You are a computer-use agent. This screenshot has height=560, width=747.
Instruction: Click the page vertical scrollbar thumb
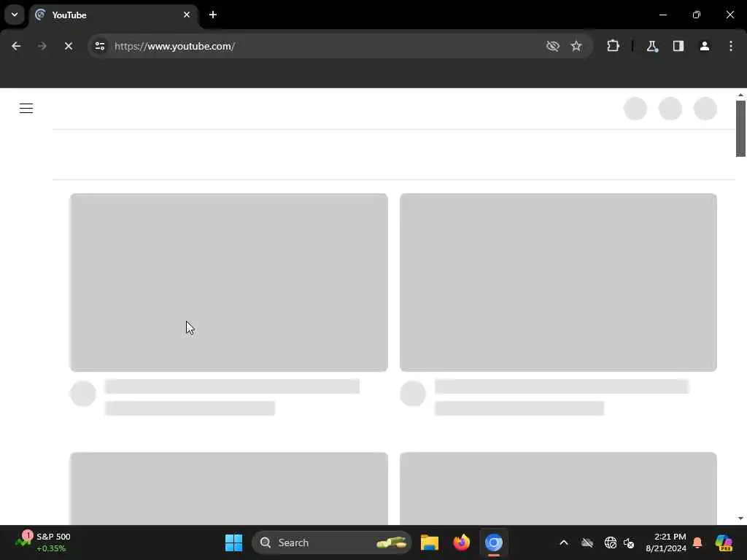tap(740, 128)
